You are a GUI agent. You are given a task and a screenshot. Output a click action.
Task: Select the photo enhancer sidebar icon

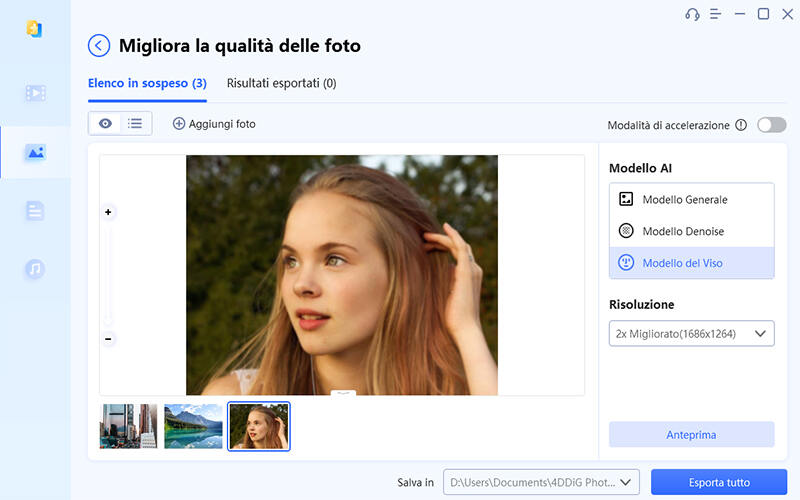(x=35, y=152)
